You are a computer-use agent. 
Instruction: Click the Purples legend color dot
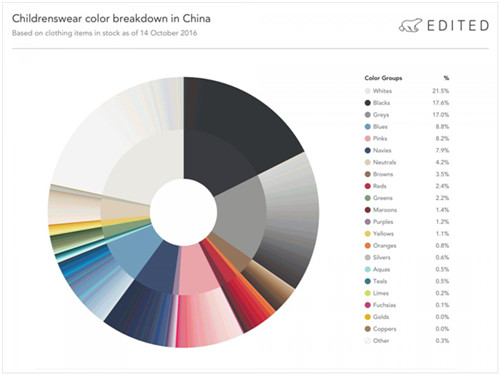tap(368, 222)
